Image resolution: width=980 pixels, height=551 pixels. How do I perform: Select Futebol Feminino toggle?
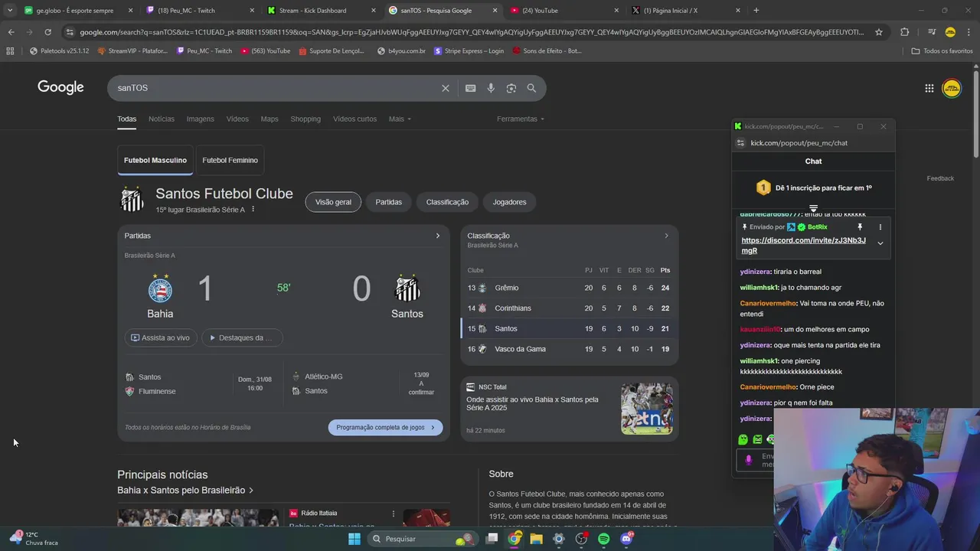(230, 160)
